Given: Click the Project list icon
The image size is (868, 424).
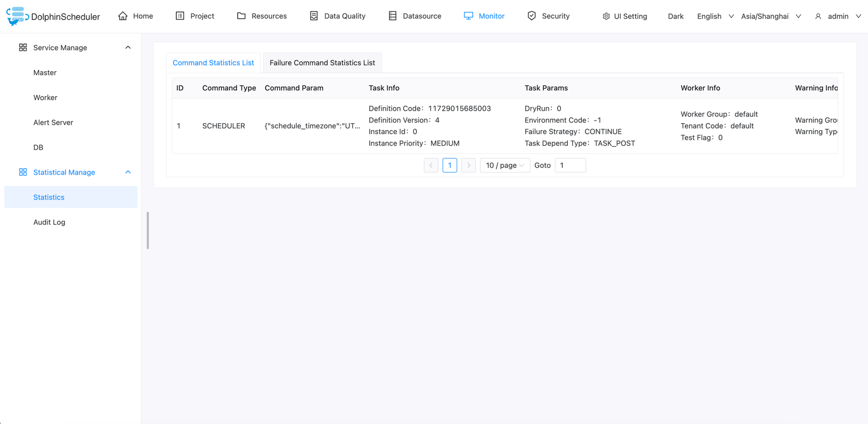Looking at the screenshot, I should click(180, 16).
